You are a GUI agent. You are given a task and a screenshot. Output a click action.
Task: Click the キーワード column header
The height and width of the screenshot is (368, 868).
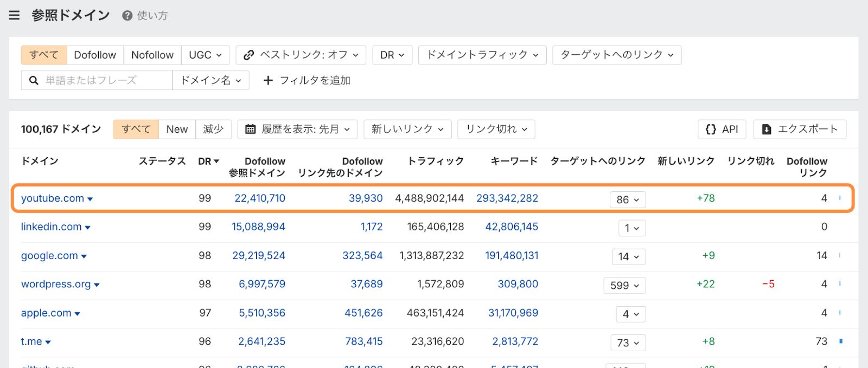pos(514,161)
